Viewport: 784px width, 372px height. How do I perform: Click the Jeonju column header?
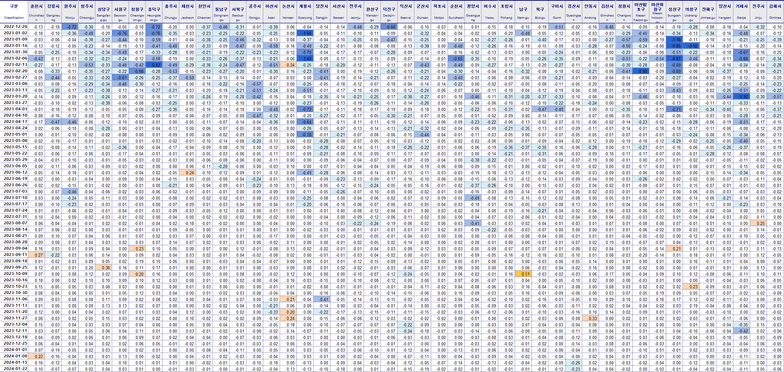click(356, 12)
